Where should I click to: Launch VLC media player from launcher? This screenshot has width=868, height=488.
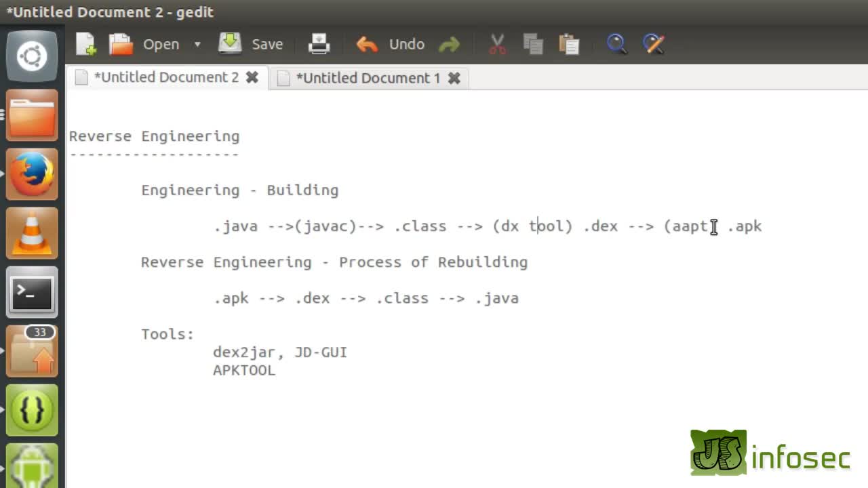(x=32, y=233)
